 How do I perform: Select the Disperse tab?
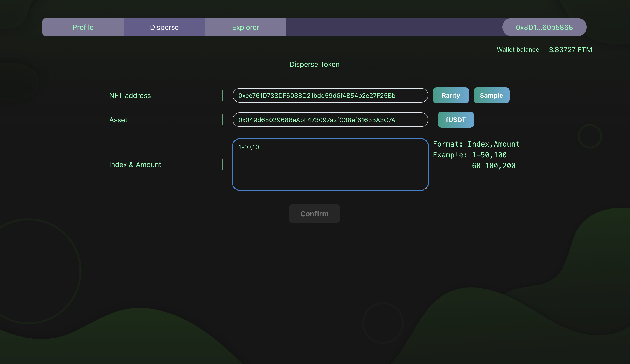click(164, 27)
